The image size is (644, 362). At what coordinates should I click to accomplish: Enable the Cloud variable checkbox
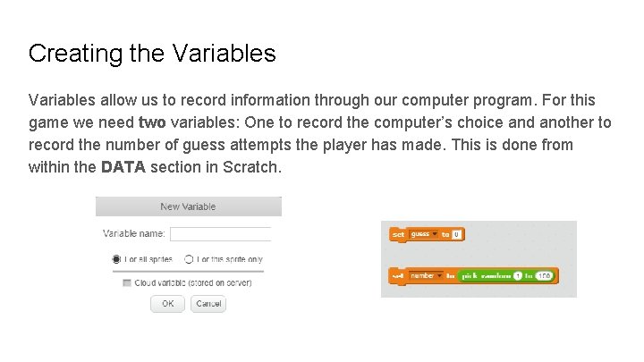point(126,282)
